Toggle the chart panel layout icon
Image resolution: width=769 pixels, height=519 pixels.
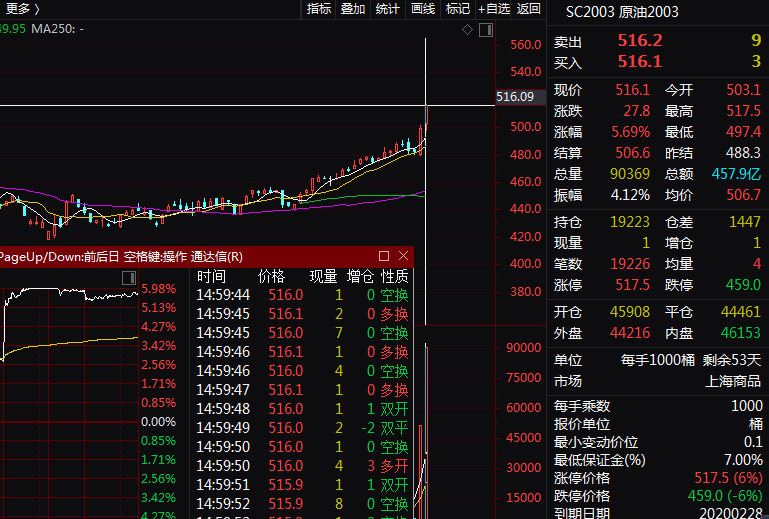pos(486,30)
